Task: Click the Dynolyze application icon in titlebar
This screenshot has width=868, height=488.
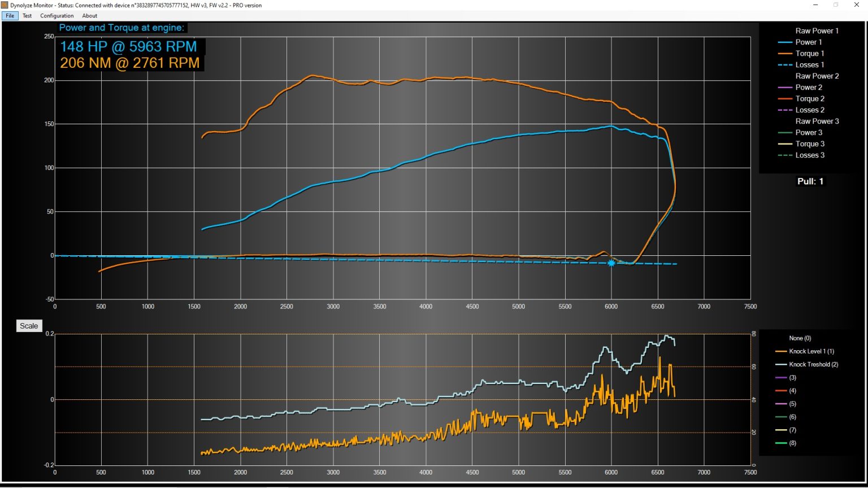Action: coord(5,5)
